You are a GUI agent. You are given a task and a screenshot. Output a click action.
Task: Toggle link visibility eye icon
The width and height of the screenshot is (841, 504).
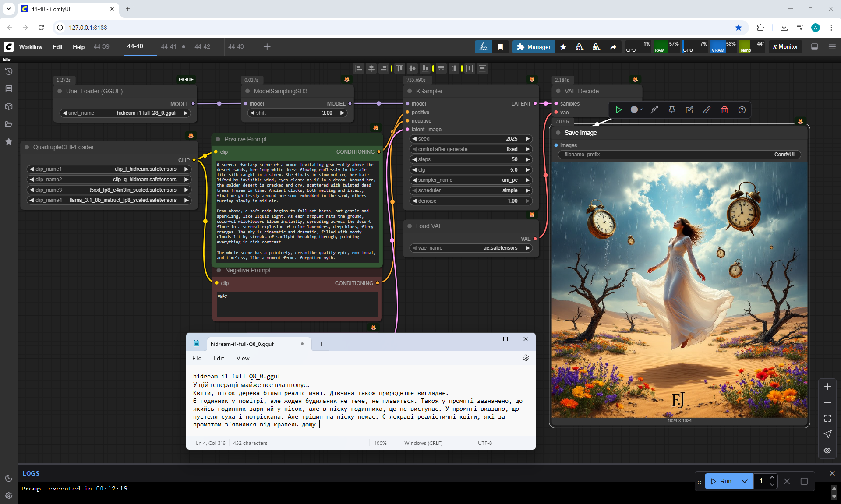[x=827, y=451]
